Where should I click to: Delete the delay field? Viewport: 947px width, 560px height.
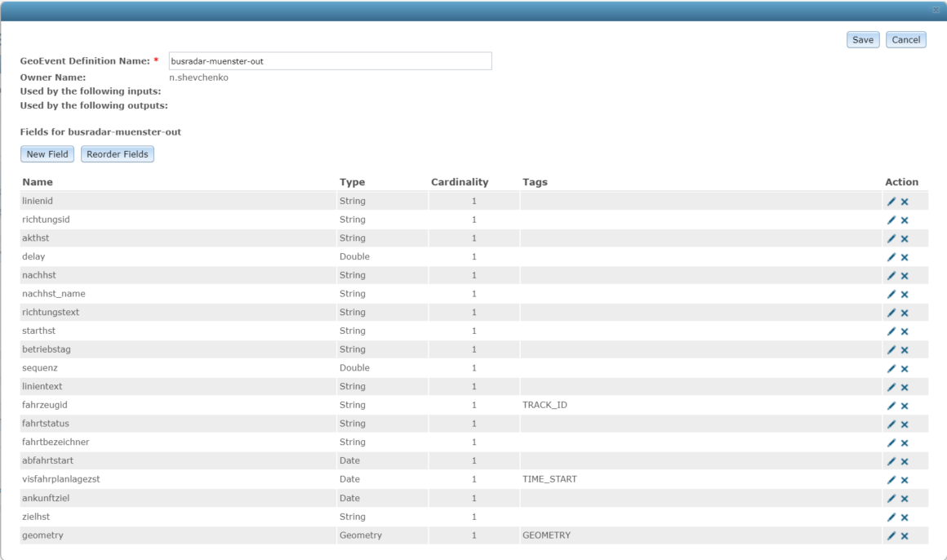(x=905, y=257)
